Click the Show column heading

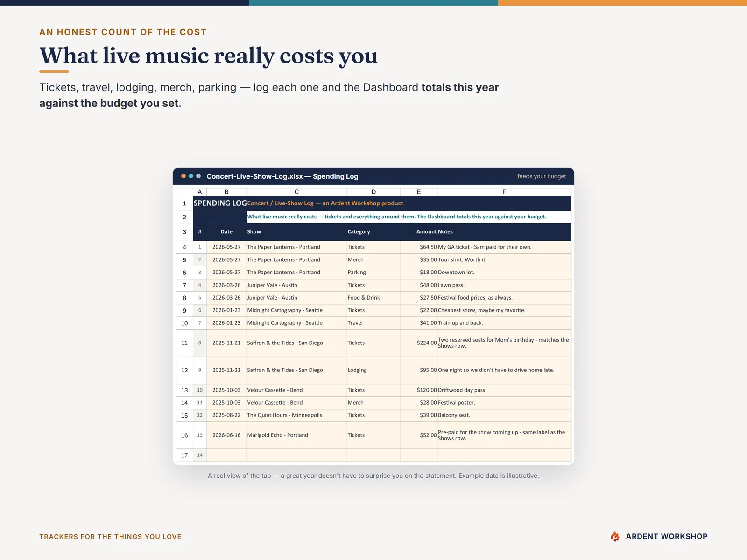tap(296, 231)
